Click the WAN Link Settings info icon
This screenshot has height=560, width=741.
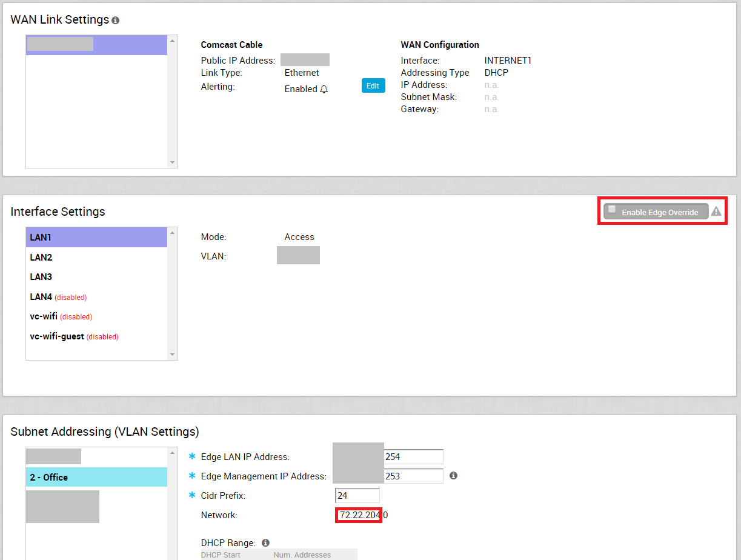click(x=116, y=21)
